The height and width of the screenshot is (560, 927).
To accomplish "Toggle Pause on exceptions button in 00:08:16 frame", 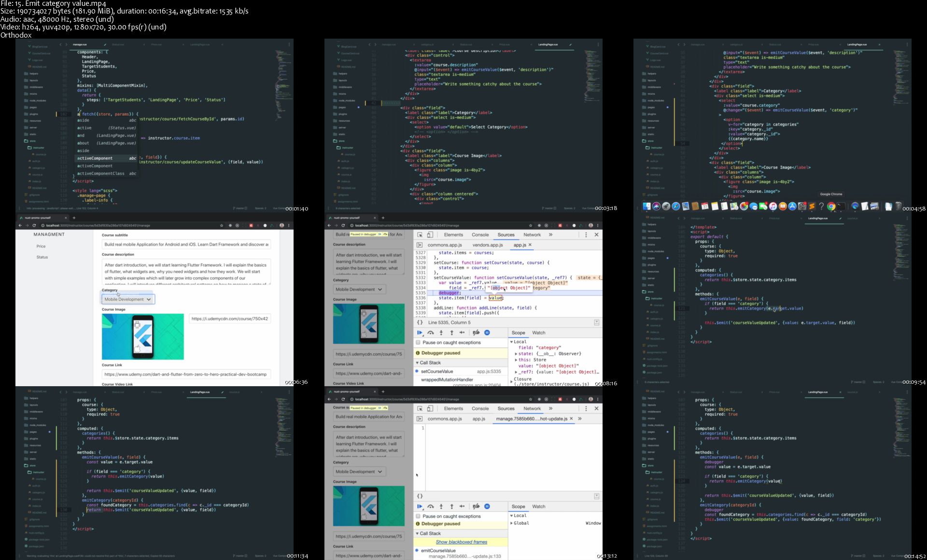I will pyautogui.click(x=487, y=333).
